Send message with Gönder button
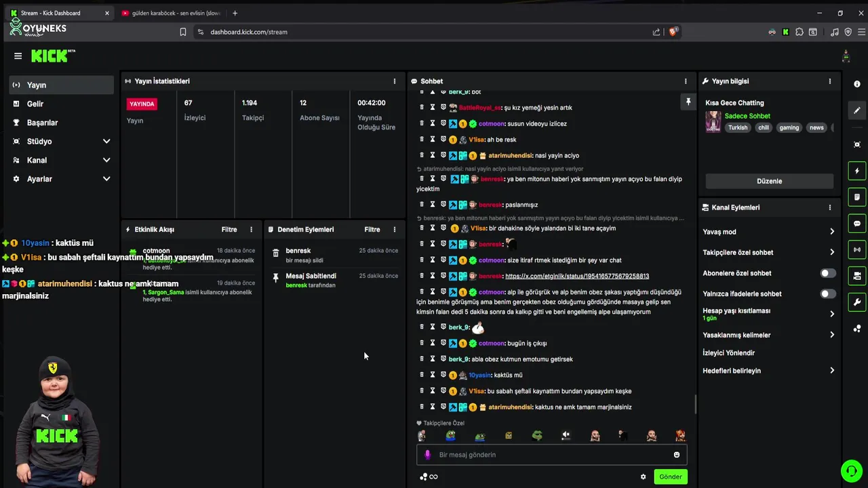Screen dimensions: 868x488 [671, 476]
